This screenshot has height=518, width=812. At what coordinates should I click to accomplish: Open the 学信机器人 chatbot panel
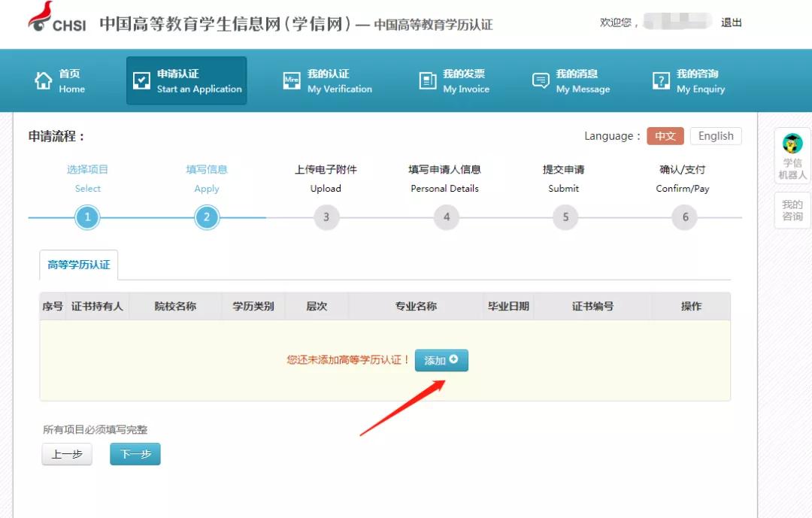coord(793,155)
